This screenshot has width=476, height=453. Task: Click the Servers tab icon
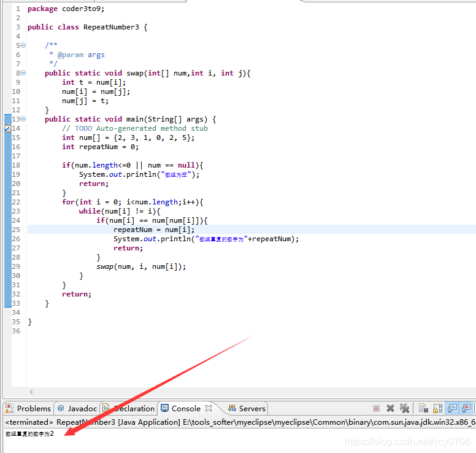pos(232,408)
